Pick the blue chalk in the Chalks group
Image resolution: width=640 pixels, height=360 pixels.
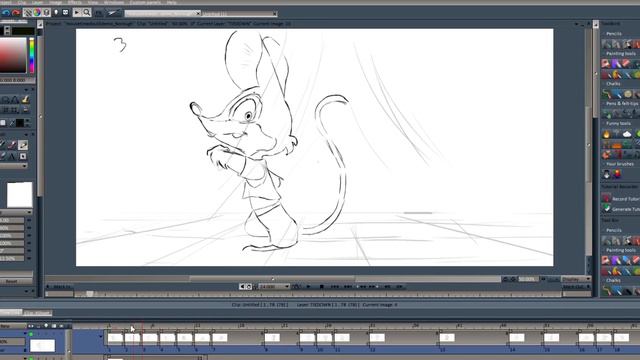click(x=616, y=94)
